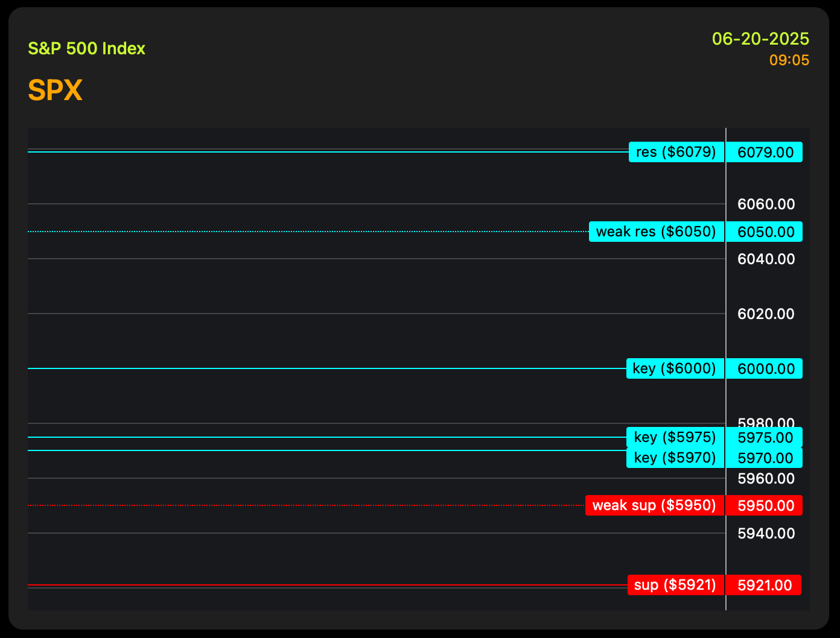Click the 5975.00 price tag
840x638 pixels.
(x=765, y=437)
